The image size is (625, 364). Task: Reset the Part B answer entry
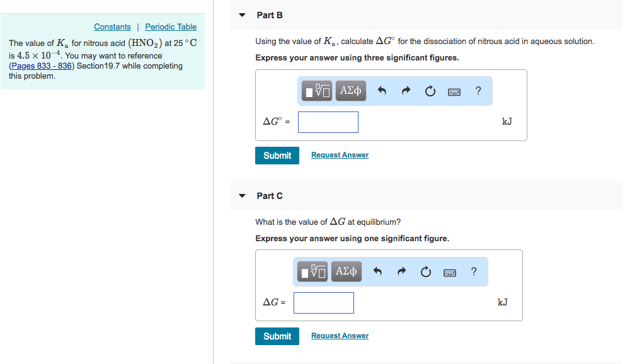tap(430, 91)
